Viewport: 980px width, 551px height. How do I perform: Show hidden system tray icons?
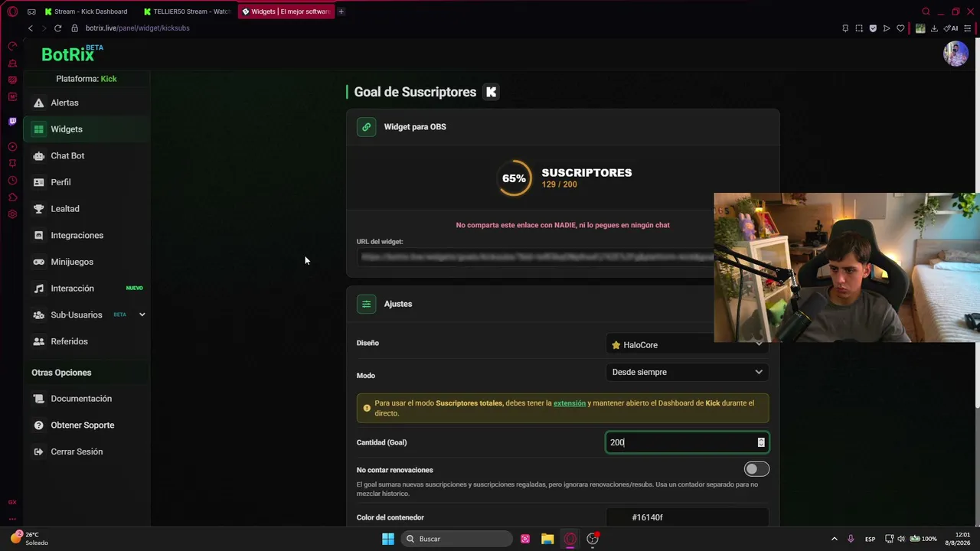coord(835,539)
